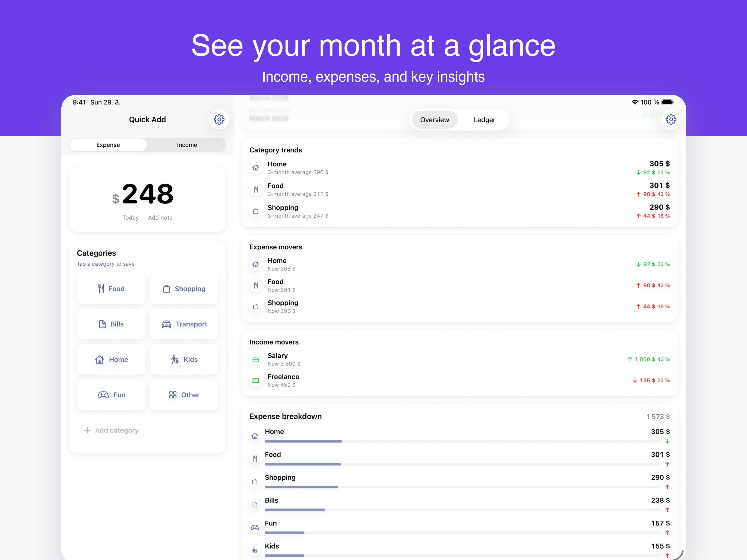This screenshot has width=747, height=560.
Task: Click the Fun 157 $ amount
Action: tap(660, 523)
